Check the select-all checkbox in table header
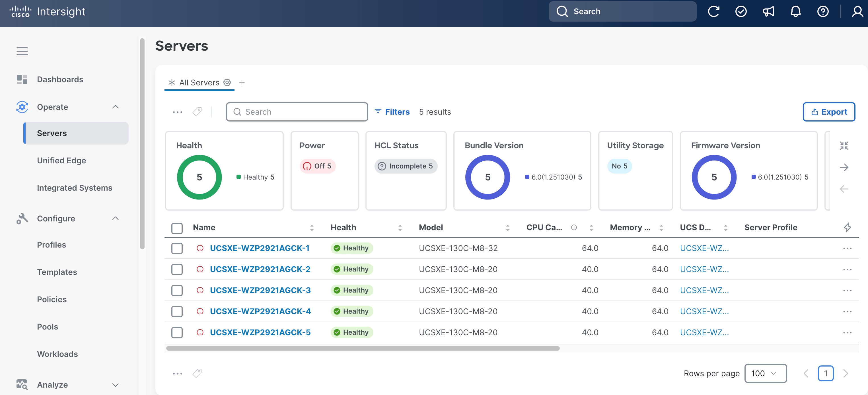 tap(177, 228)
